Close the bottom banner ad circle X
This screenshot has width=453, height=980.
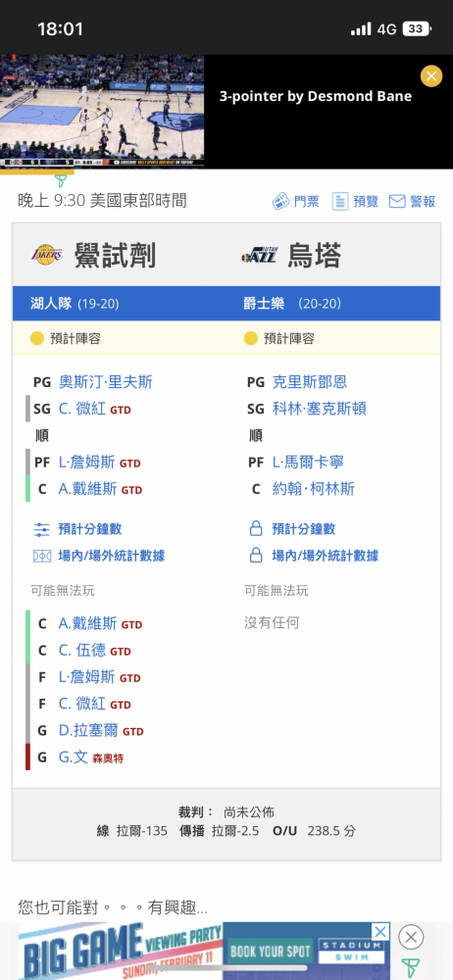pos(411,937)
